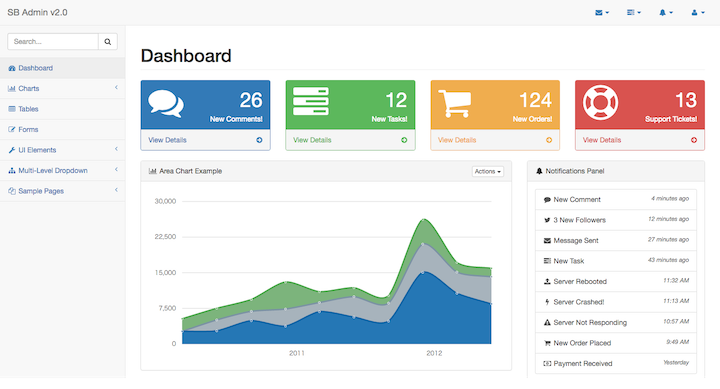Click the 26 new comments count

coord(251,100)
